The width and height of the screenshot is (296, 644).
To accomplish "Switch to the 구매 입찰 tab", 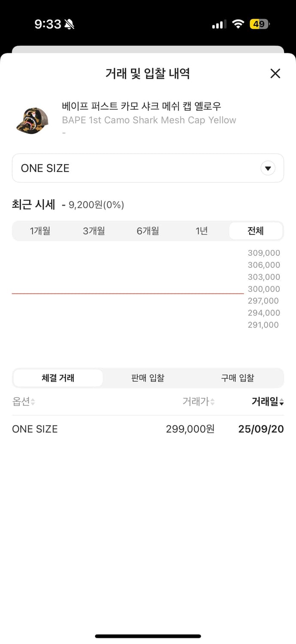I will pyautogui.click(x=238, y=378).
